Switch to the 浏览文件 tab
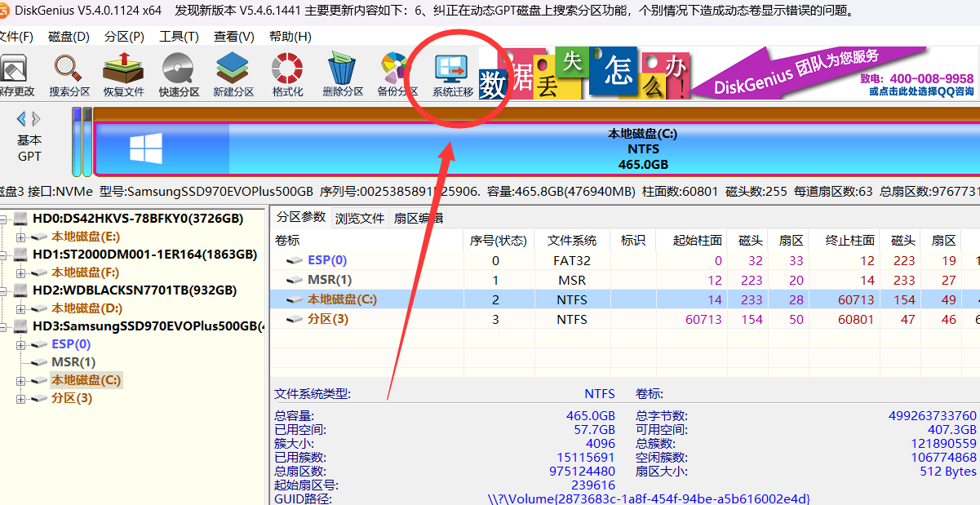The height and width of the screenshot is (505, 980). coord(359,219)
